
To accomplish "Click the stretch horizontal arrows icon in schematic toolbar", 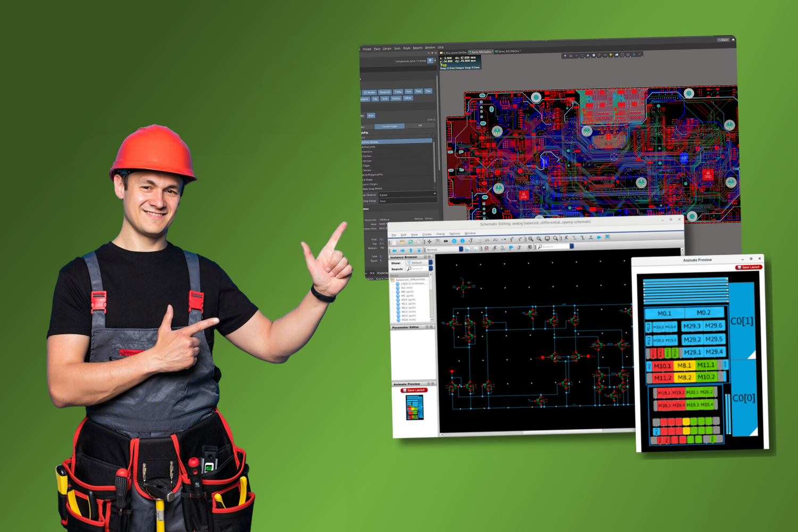I will (445, 241).
